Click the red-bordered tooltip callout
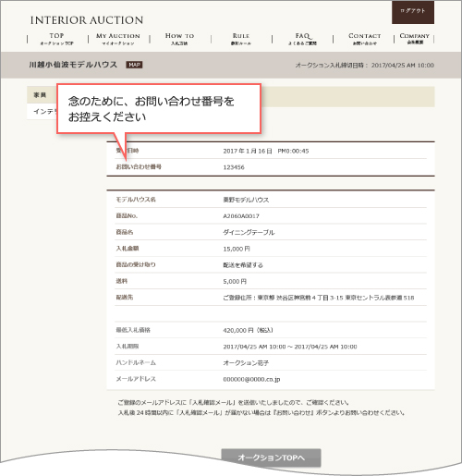The width and height of the screenshot is (462, 476). click(x=159, y=109)
